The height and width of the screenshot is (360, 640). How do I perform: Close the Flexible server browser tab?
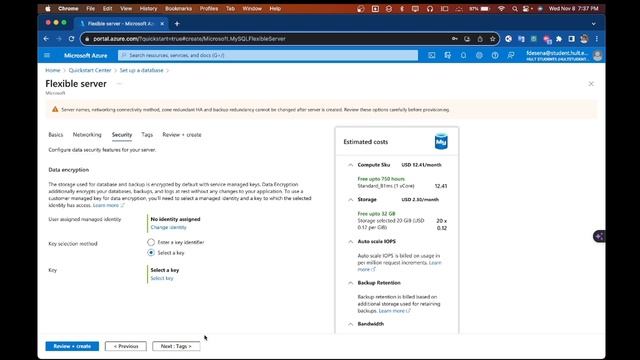coord(162,24)
